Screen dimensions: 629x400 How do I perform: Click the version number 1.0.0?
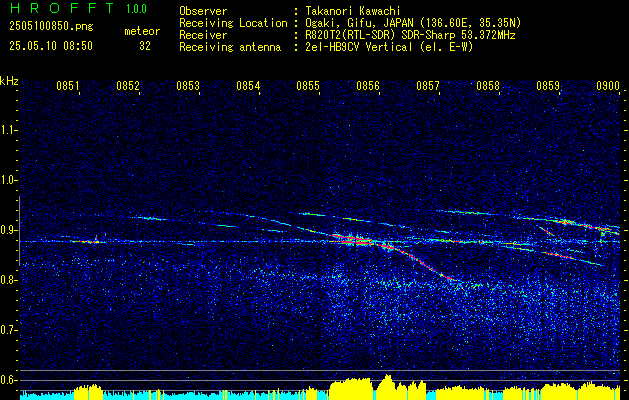coord(136,9)
